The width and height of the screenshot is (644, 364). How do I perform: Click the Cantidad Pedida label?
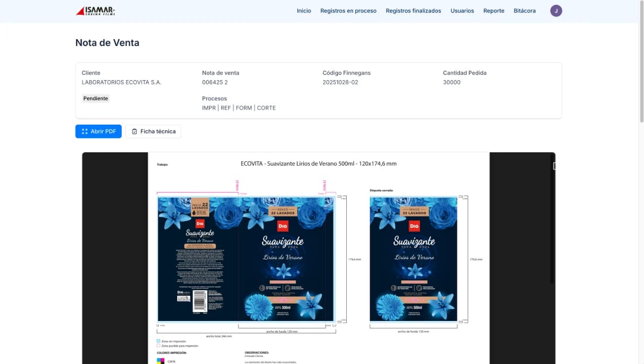(464, 73)
